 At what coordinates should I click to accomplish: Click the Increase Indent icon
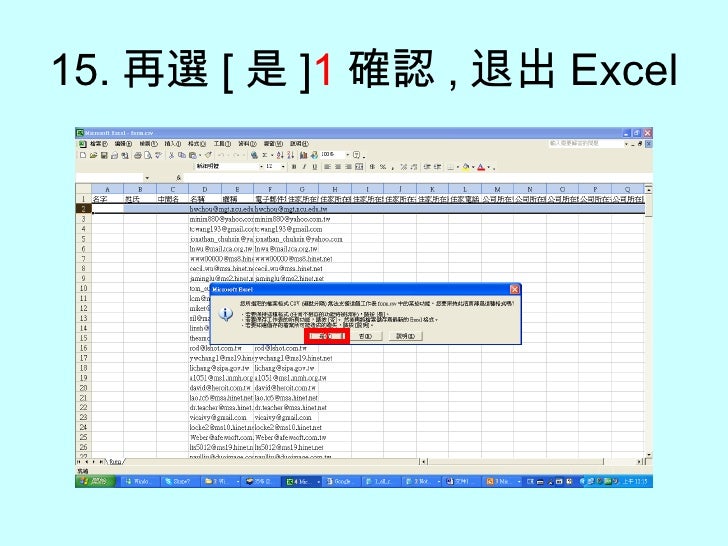pyautogui.click(x=437, y=167)
